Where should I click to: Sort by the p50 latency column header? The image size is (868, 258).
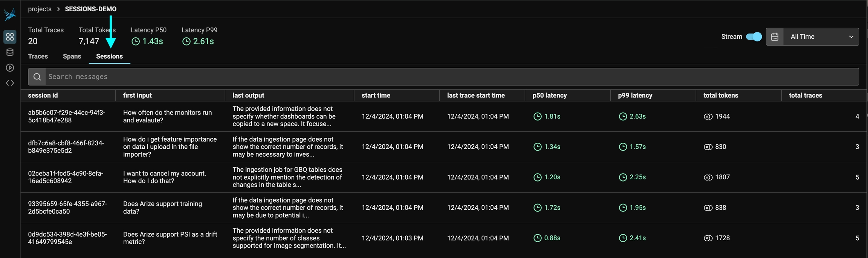click(549, 96)
